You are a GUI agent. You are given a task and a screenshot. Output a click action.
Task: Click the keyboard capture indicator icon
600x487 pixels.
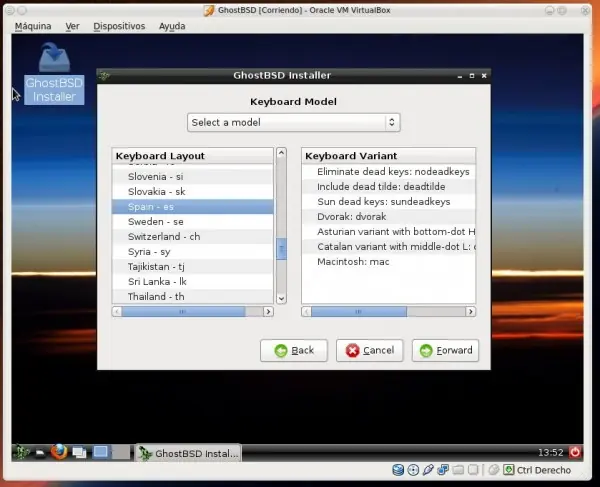pos(509,470)
